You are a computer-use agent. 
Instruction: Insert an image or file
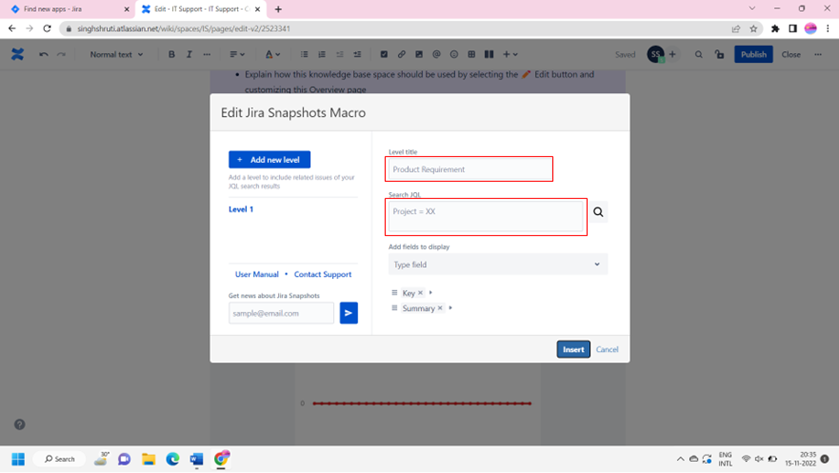click(419, 54)
